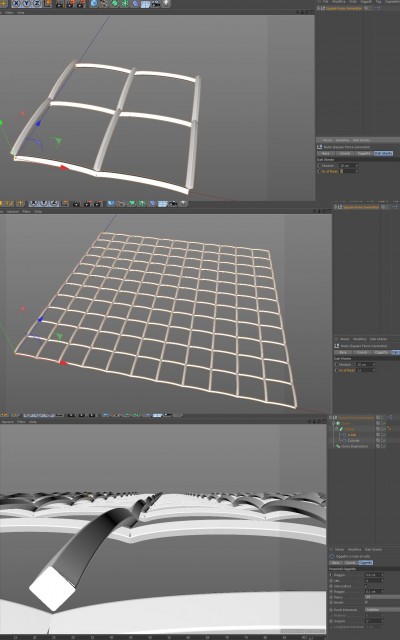The width and height of the screenshot is (400, 640).
Task: Click N. of Mod slider field in top panel
Action: tap(349, 171)
